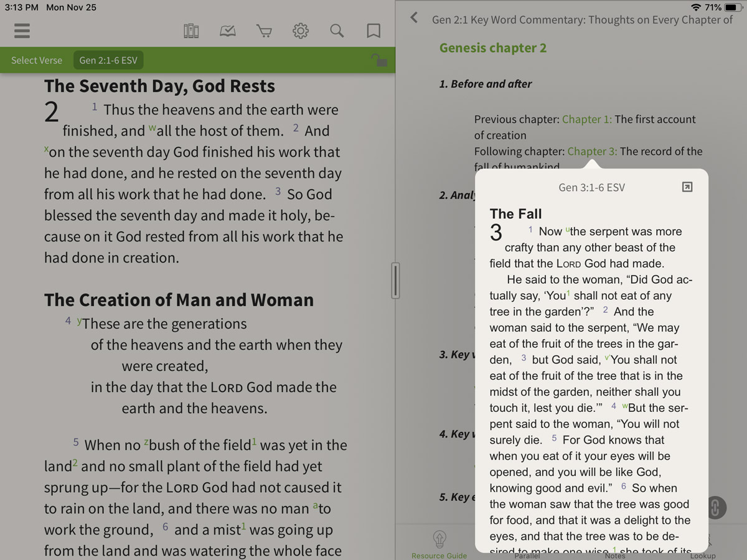
Task: Tap verse number 6 before 'and a mist'
Action: click(x=166, y=527)
